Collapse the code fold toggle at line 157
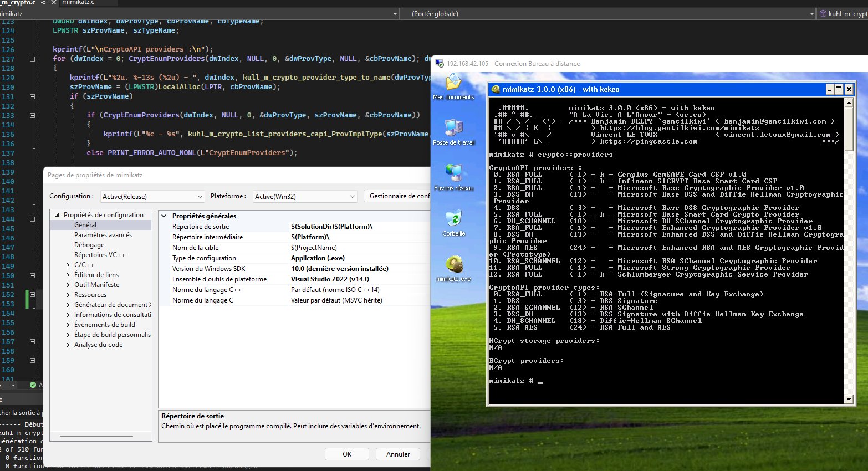The width and height of the screenshot is (868, 471). (32, 341)
